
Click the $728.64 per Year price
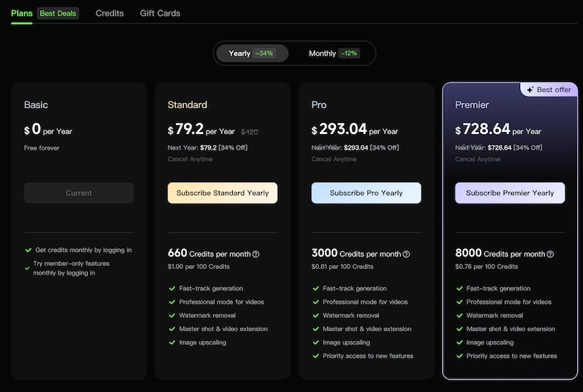498,129
